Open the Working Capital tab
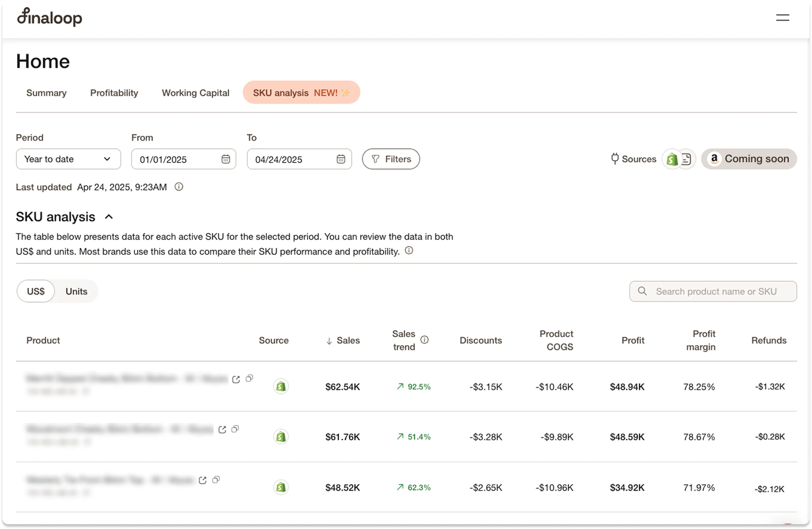This screenshot has width=812, height=529. [195, 93]
